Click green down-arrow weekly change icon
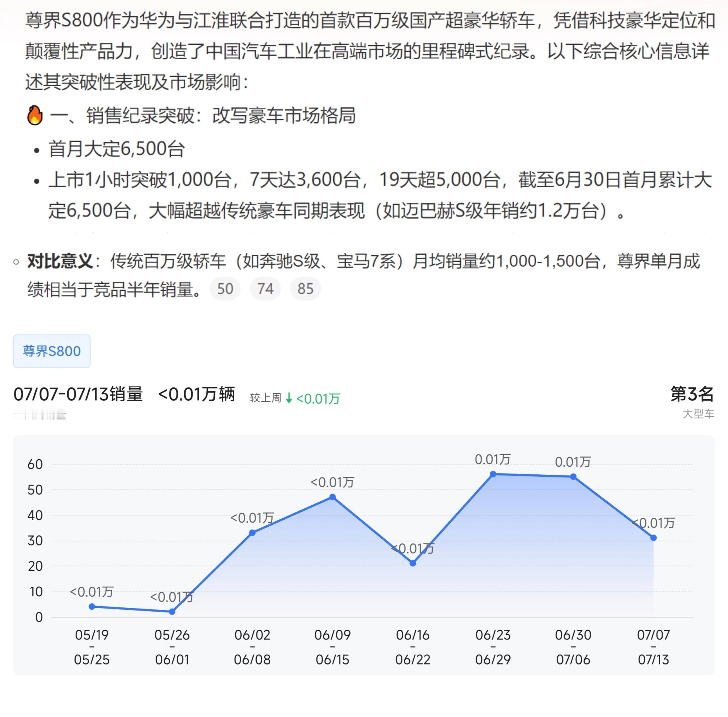Image resolution: width=728 pixels, height=717 pixels. [289, 398]
